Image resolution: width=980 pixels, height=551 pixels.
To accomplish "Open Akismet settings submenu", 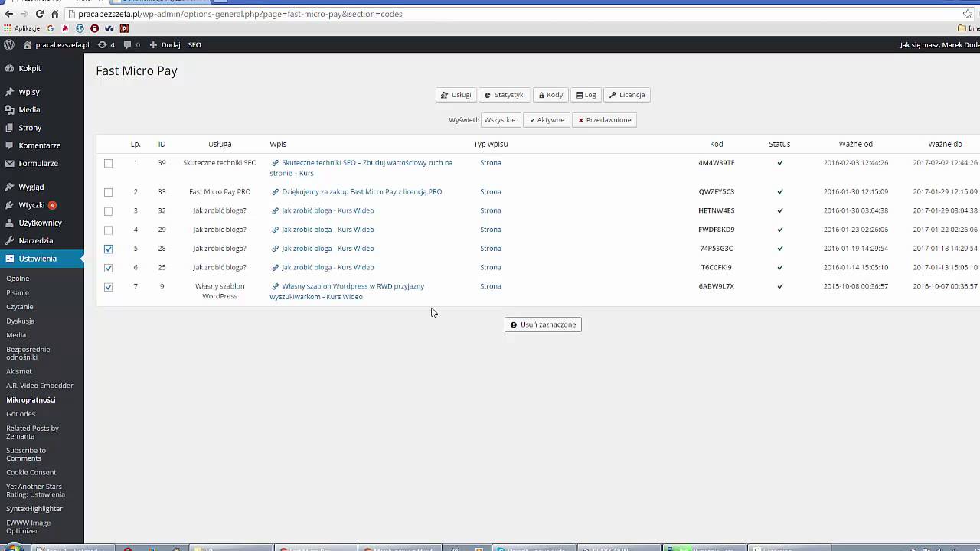I will click(x=19, y=371).
